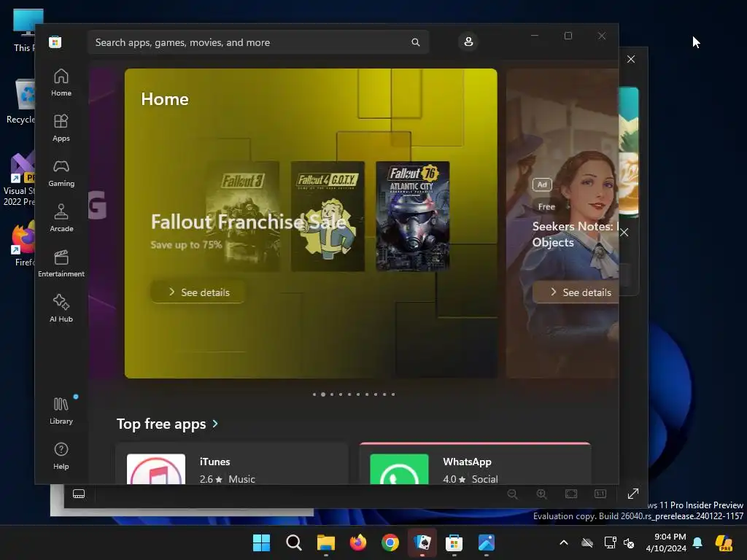The height and width of the screenshot is (560, 747).
Task: Open the AI Hub section
Action: pos(61,309)
